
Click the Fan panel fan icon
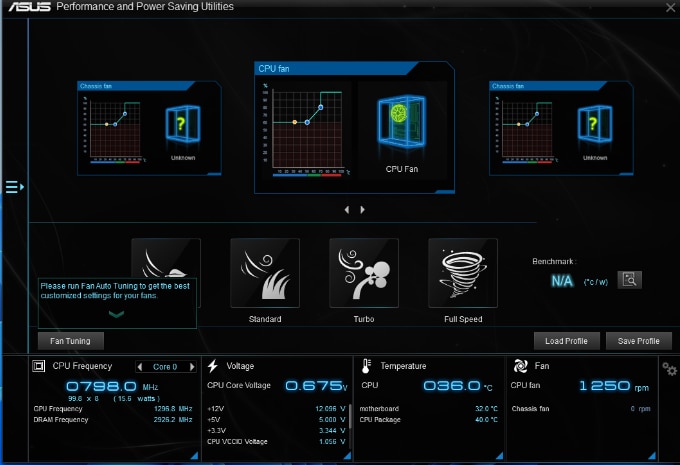pos(520,366)
